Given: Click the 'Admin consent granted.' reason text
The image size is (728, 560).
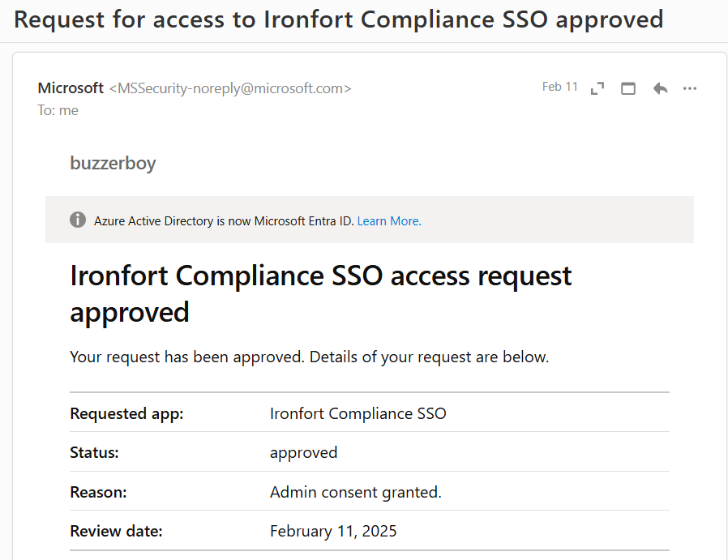Looking at the screenshot, I should [x=355, y=492].
